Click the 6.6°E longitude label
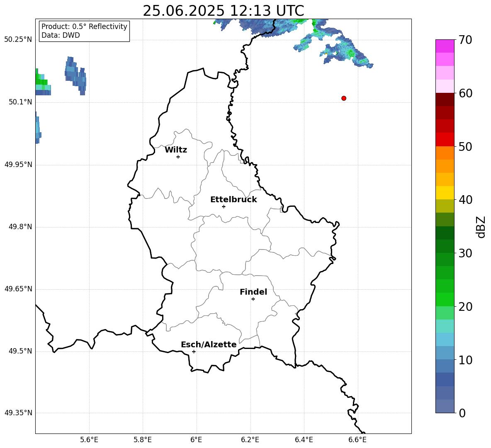 (357, 440)
